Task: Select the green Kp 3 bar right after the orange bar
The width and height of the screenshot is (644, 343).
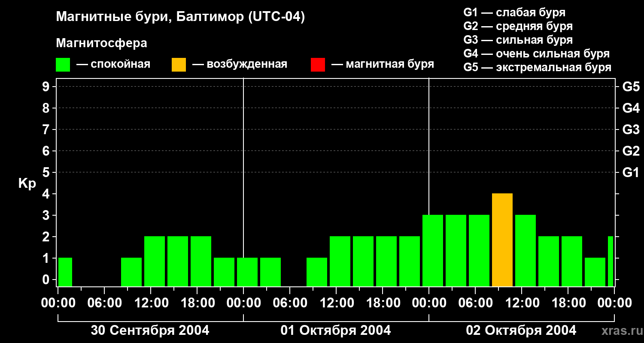Action: [526, 251]
